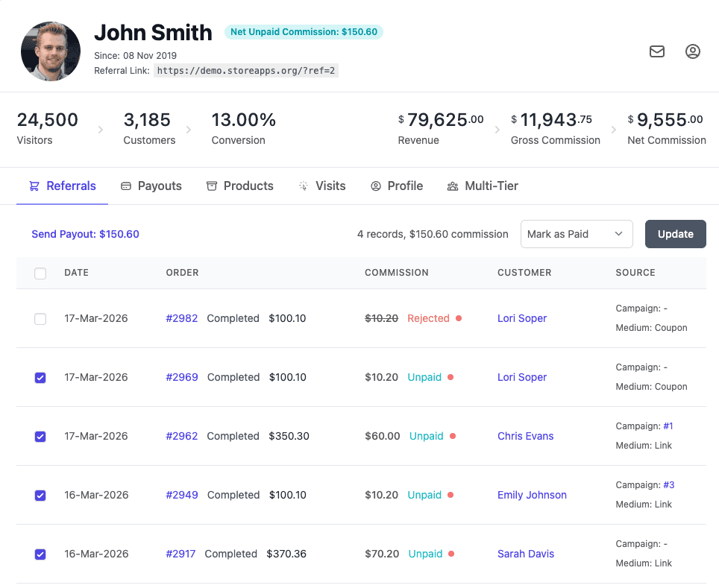Click red status dot on order #2962

tap(453, 436)
